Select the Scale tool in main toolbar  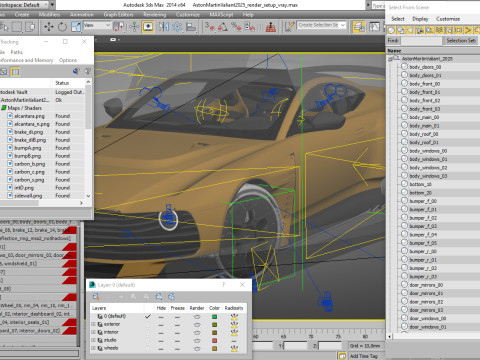tap(76, 27)
